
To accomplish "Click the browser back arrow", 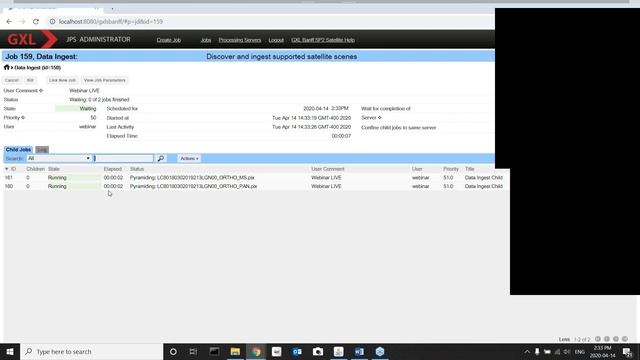I will (x=9, y=22).
